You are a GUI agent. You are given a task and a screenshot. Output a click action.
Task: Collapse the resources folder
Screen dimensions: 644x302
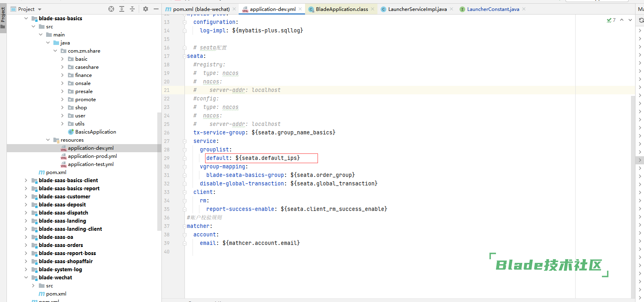tap(48, 140)
